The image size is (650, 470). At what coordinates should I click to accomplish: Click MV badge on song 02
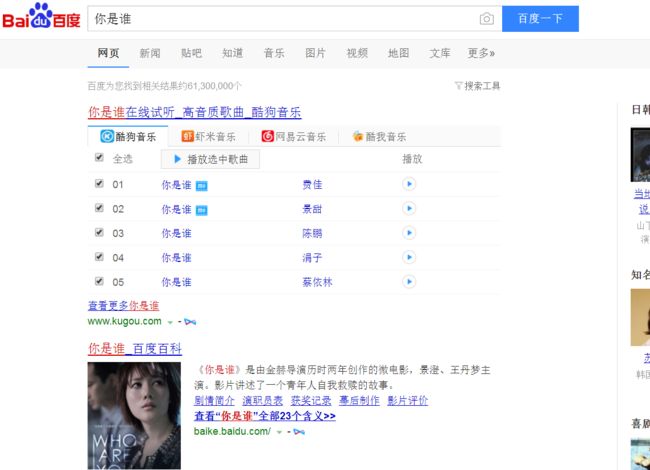tap(201, 211)
